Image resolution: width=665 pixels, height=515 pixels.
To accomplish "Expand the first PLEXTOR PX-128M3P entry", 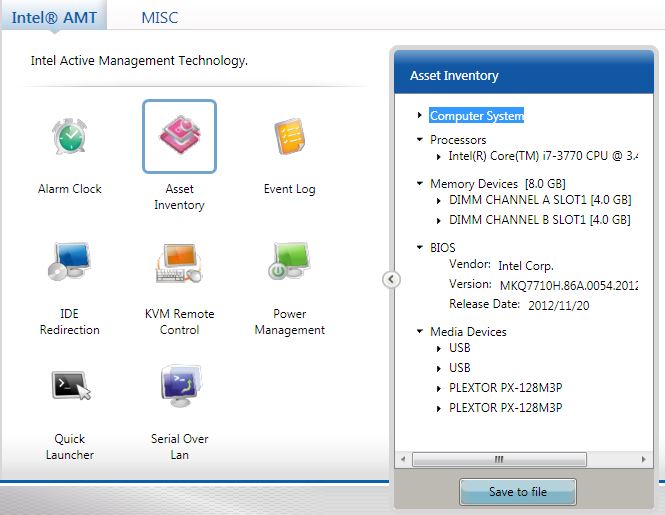I will (439, 389).
